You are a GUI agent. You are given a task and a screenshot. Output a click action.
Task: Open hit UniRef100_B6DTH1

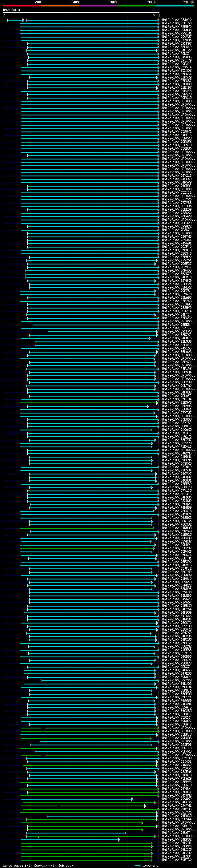pos(176,558)
